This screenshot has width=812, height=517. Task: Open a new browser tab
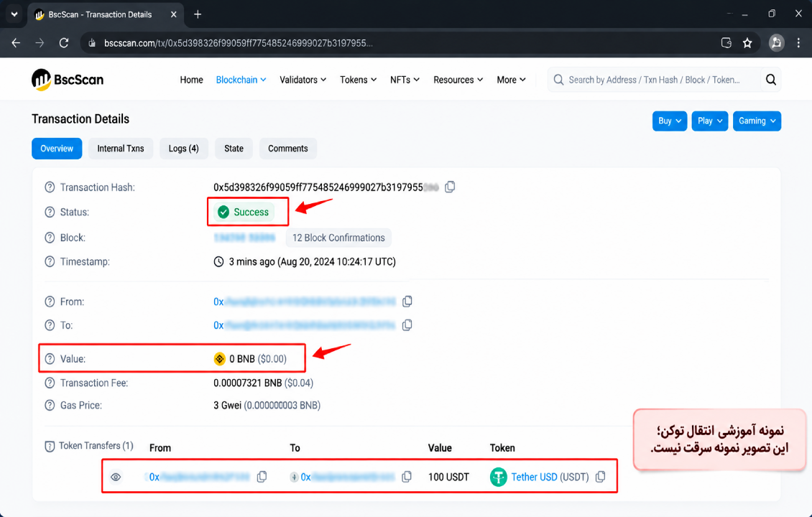coord(198,14)
